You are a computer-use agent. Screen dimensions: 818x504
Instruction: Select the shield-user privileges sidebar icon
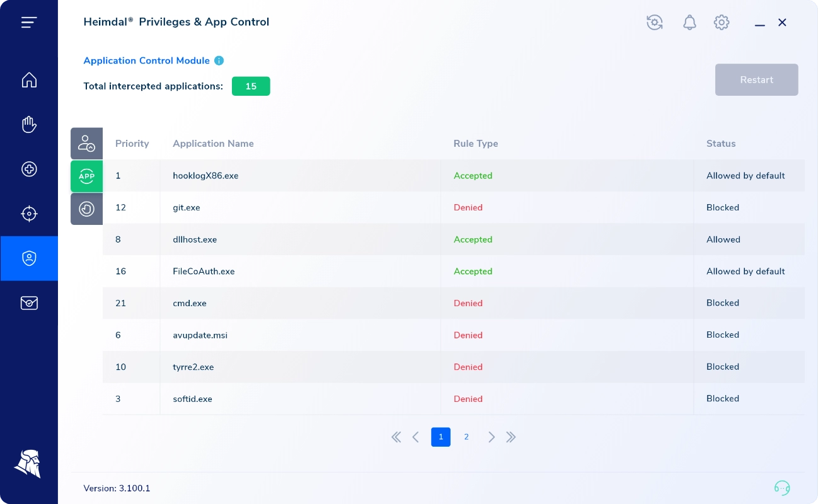click(29, 258)
